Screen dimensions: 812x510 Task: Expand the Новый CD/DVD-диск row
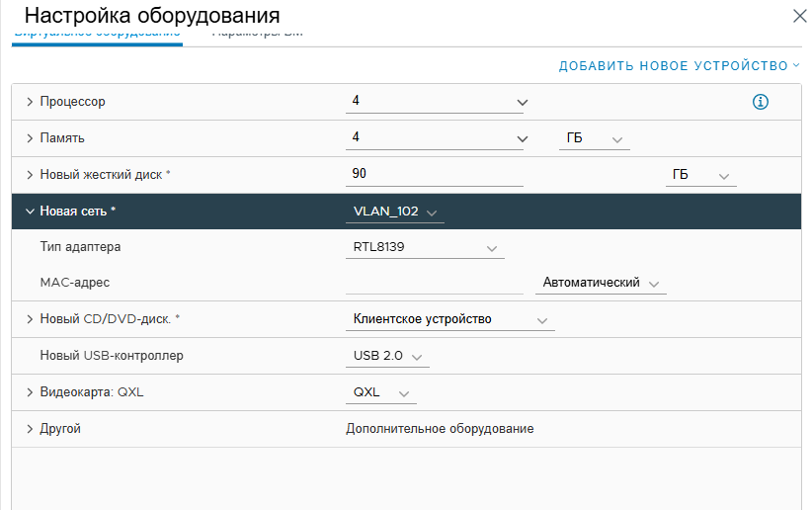pyautogui.click(x=30, y=319)
